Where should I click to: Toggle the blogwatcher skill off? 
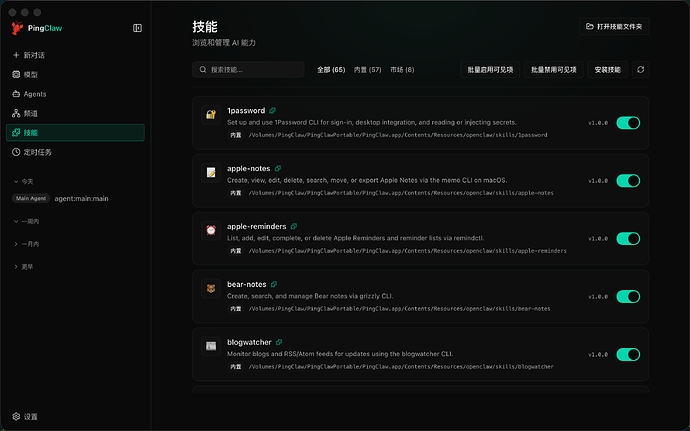628,354
